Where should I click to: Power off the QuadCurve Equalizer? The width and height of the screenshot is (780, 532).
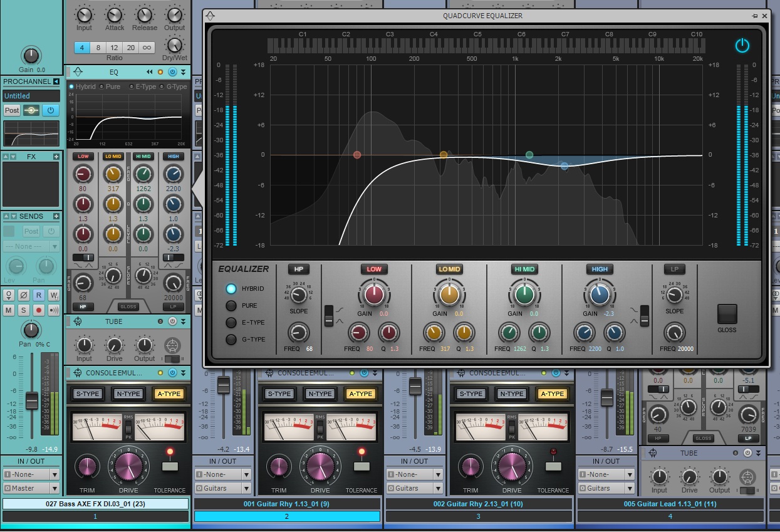742,44
